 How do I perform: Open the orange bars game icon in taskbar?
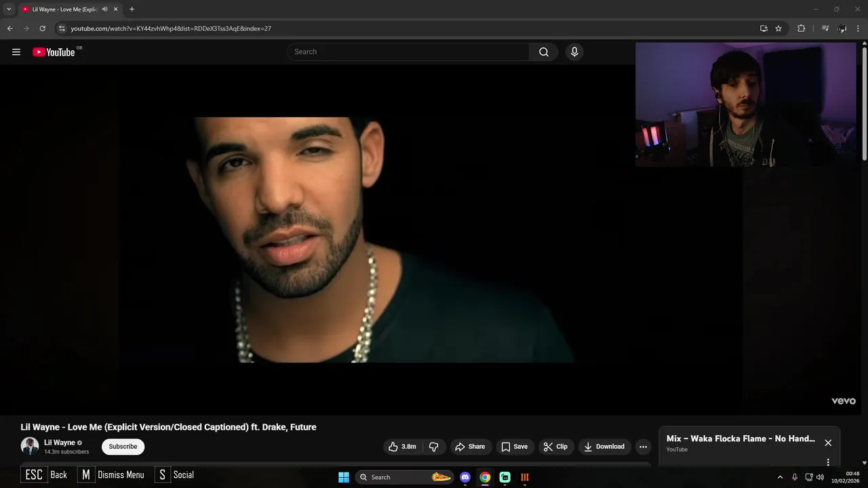point(525,477)
